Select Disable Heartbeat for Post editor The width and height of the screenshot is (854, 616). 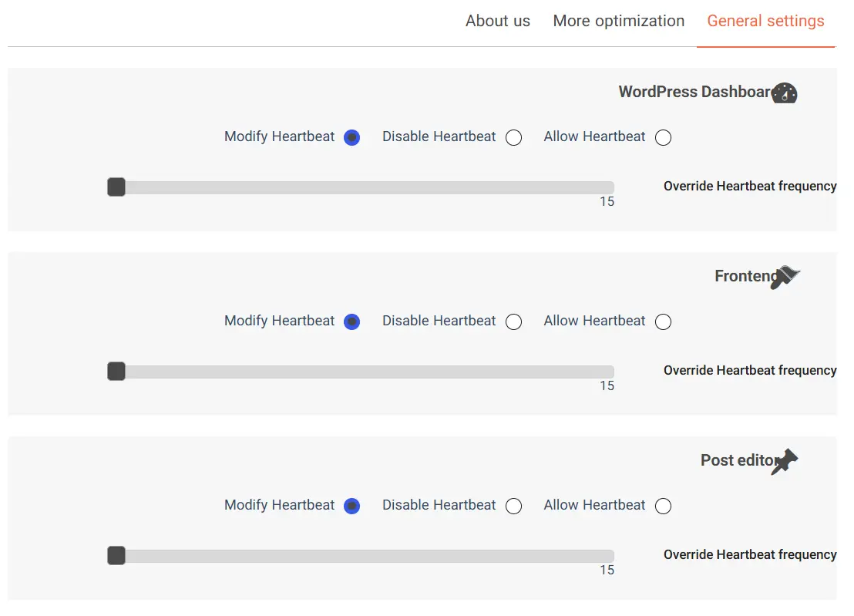point(513,506)
